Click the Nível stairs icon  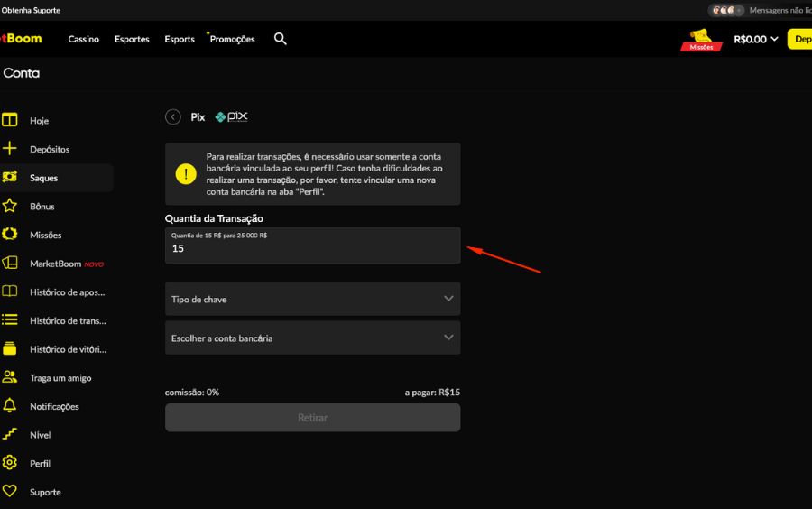(10, 434)
